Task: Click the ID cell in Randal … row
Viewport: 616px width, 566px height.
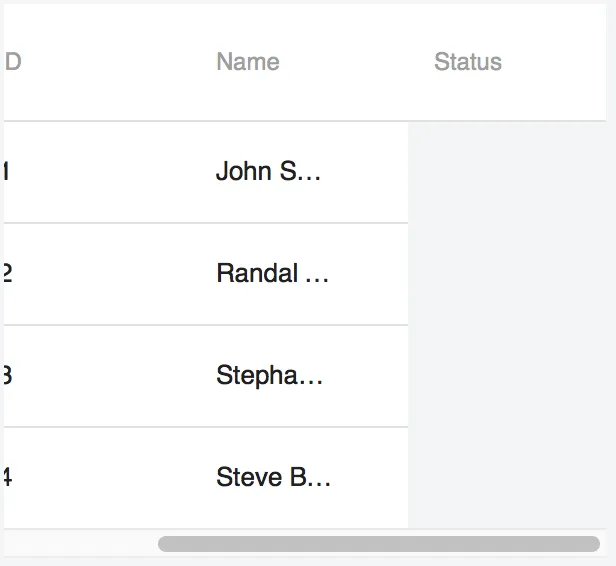Action: point(8,274)
